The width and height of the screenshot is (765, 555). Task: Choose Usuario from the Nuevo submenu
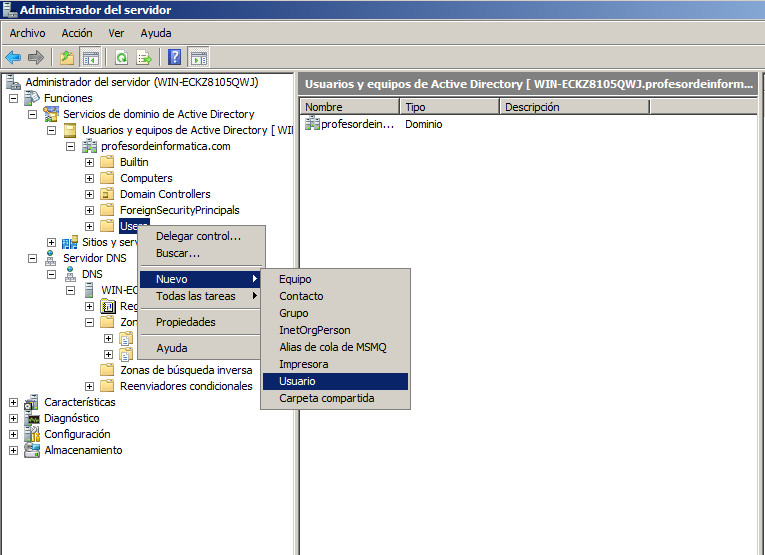point(299,381)
